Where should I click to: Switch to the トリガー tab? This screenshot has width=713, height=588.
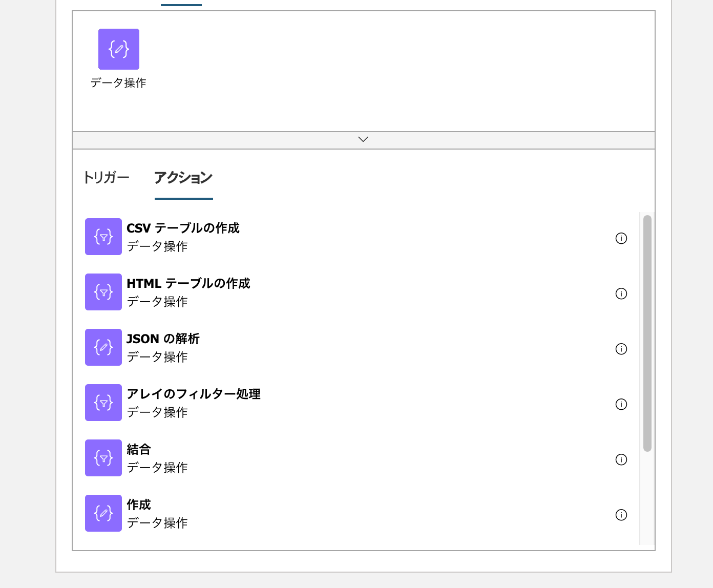tap(106, 178)
